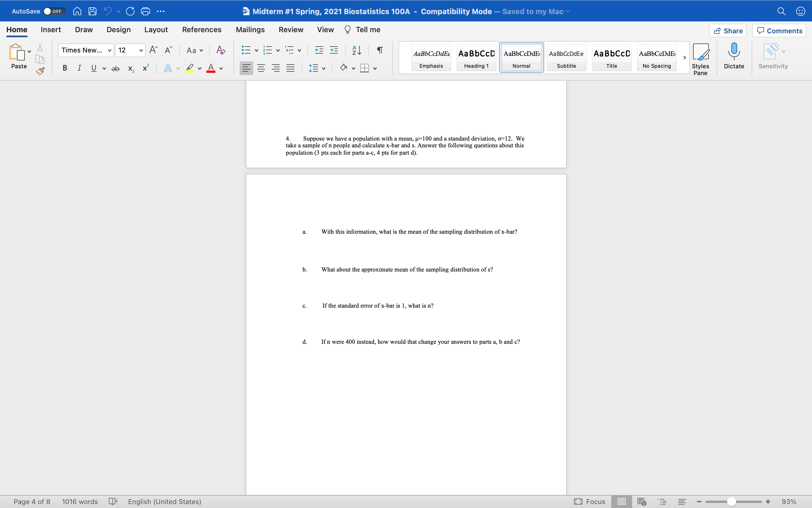This screenshot has width=812, height=508.
Task: Click the Shading paint bucket icon
Action: [343, 68]
